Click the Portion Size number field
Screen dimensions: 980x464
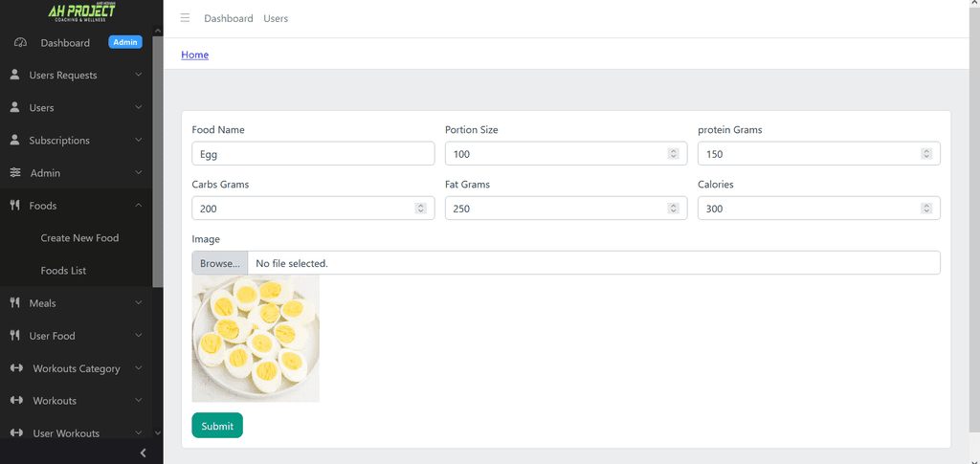pyautogui.click(x=567, y=154)
